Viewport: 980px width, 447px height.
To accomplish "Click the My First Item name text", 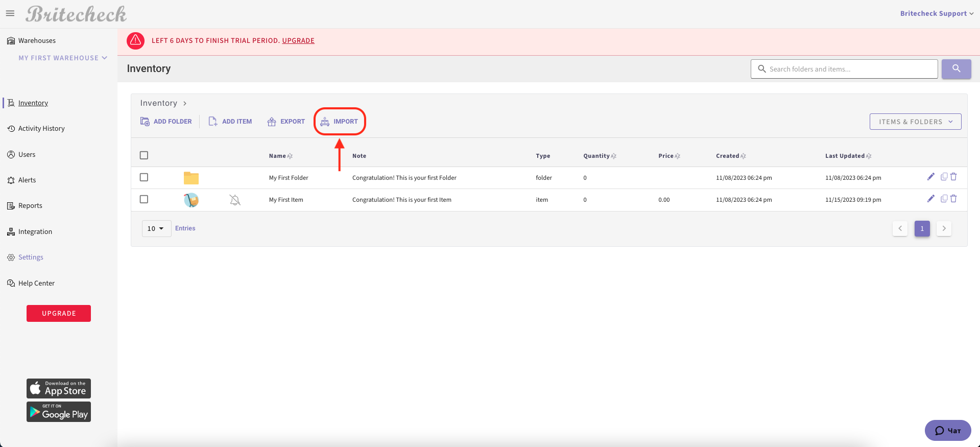I will tap(286, 200).
